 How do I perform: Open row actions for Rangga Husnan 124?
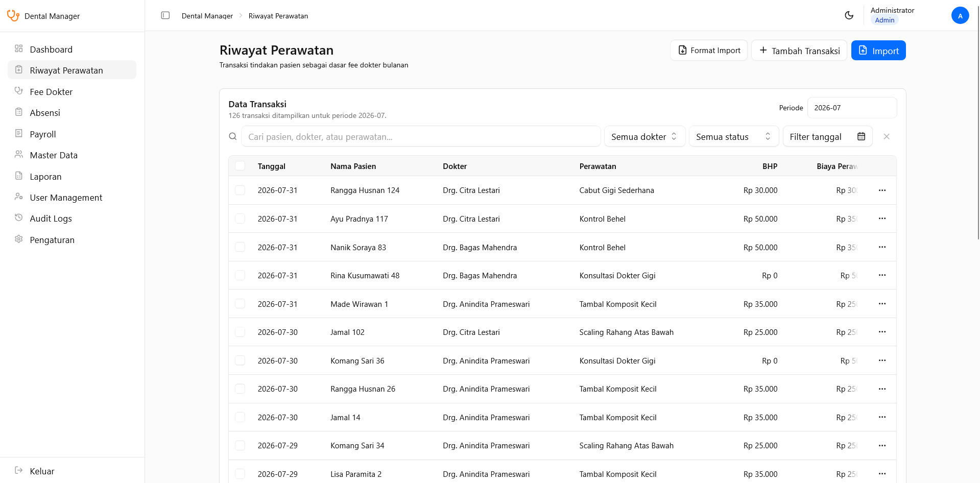tap(882, 190)
